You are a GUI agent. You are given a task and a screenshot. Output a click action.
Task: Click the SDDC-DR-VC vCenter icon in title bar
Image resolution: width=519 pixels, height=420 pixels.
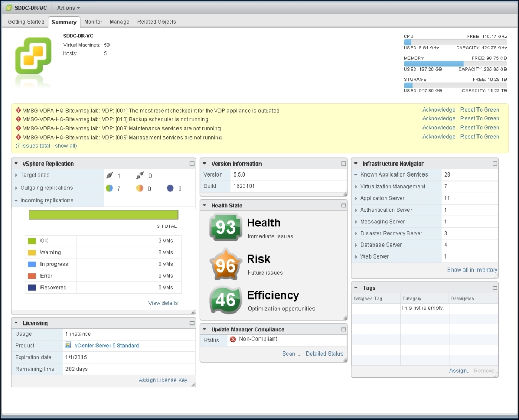tap(9, 8)
